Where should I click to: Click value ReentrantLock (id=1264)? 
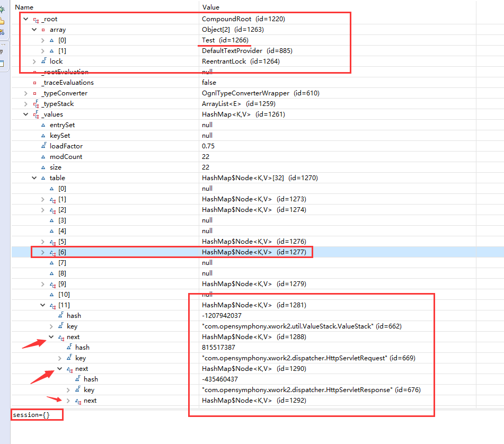point(241,61)
